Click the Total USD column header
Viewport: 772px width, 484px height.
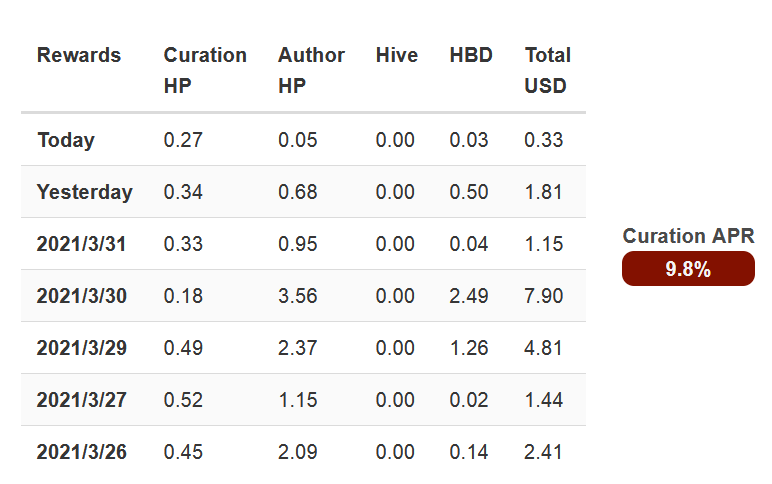(547, 70)
